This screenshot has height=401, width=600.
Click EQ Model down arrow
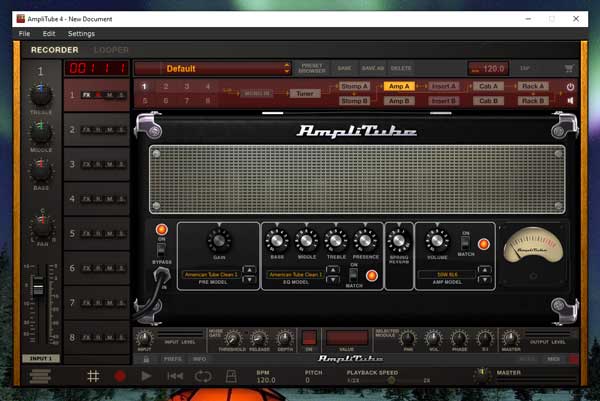pos(333,280)
